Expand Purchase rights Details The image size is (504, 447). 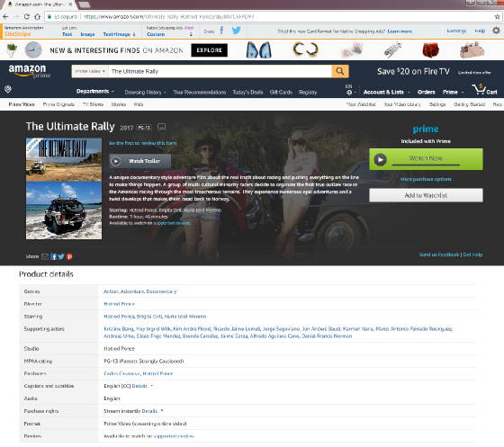(152, 411)
